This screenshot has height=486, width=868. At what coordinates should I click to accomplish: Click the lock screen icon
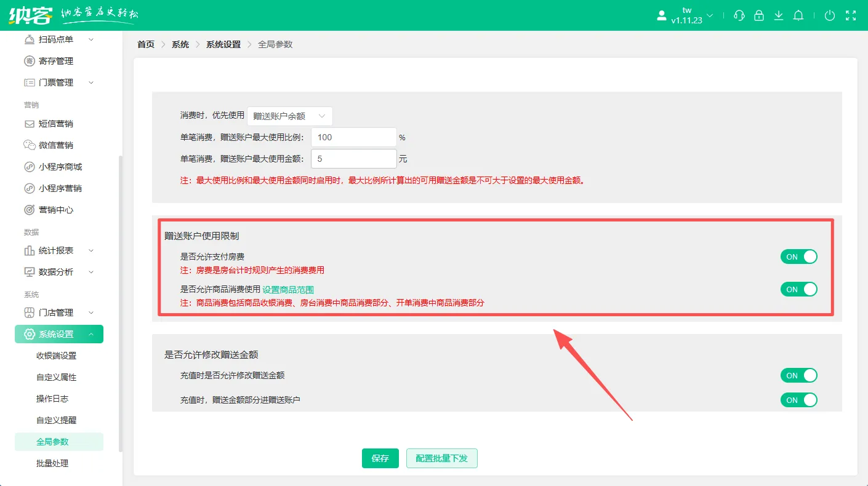(x=759, y=15)
